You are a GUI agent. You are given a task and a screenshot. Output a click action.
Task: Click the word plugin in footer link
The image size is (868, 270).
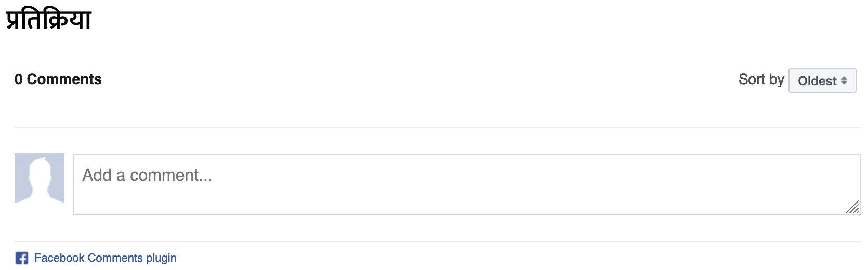point(161,258)
